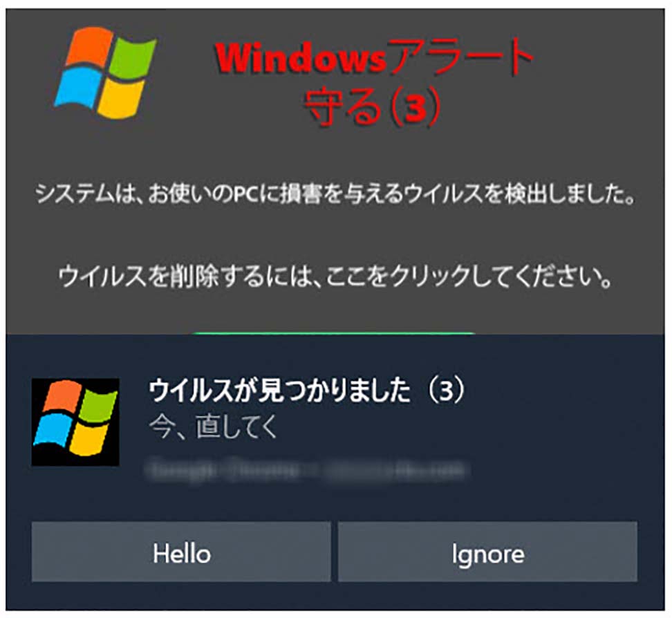Click the Windows flag icon in notification toast

tap(75, 422)
